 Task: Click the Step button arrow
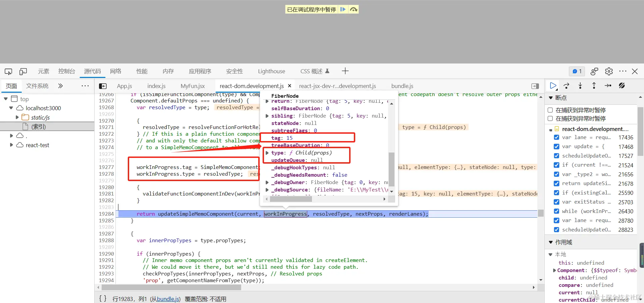pyautogui.click(x=608, y=86)
